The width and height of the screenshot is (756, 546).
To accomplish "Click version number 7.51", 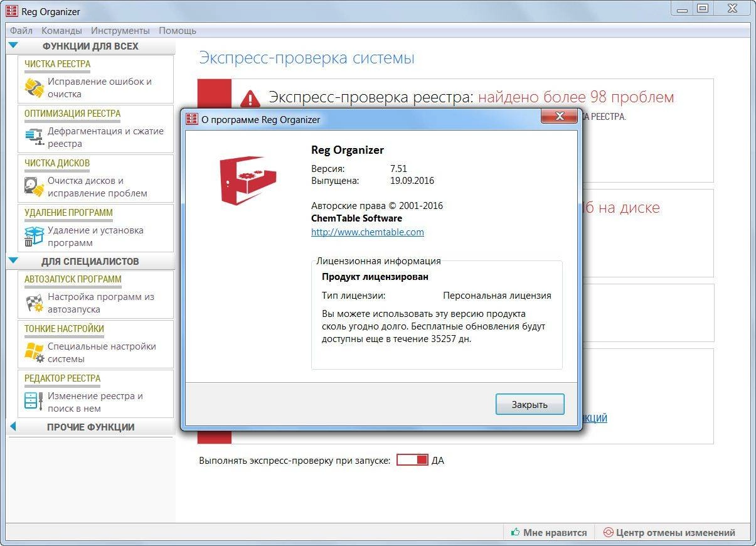I will [x=398, y=169].
